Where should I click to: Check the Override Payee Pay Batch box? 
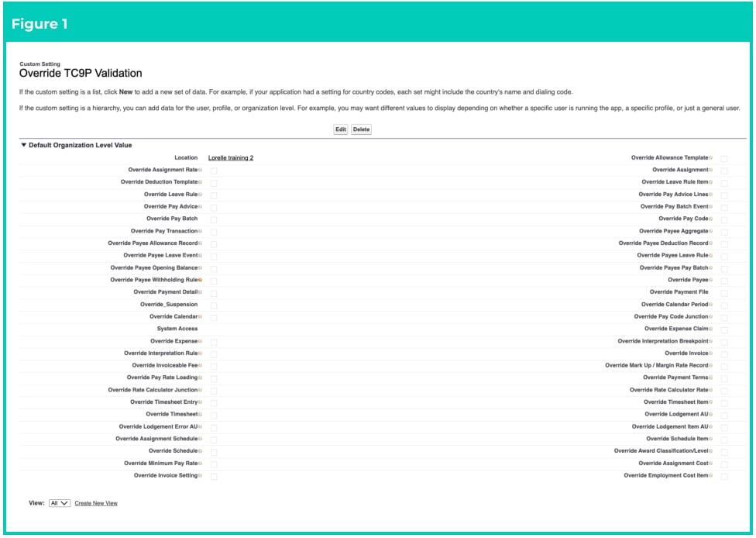point(724,269)
